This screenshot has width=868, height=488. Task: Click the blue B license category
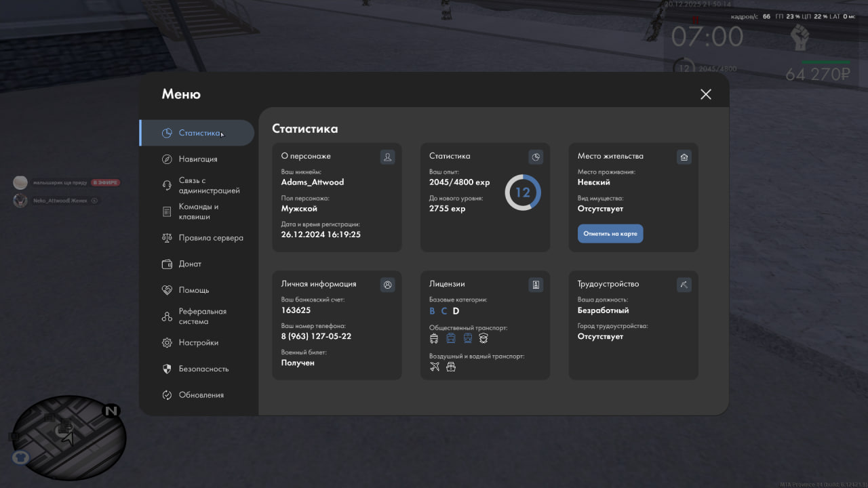pyautogui.click(x=432, y=311)
